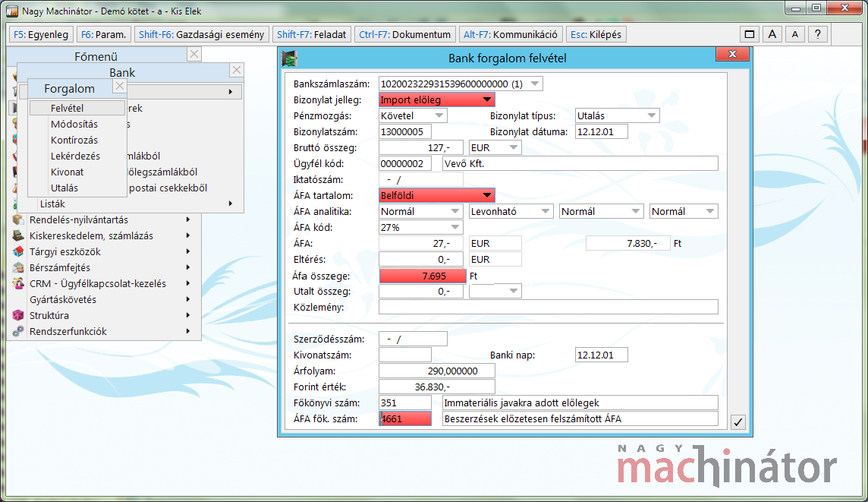Close the Forgalom submenu panel
This screenshot has height=502, width=868.
click(x=120, y=86)
